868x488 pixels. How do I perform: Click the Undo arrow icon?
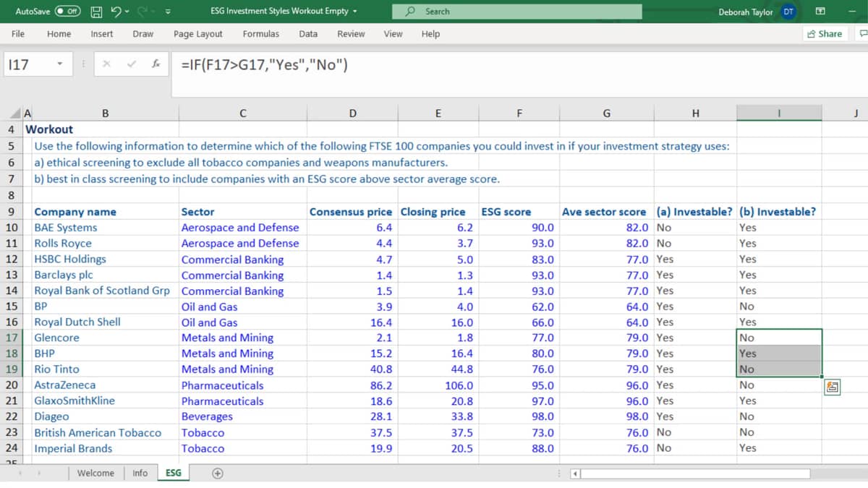pyautogui.click(x=115, y=12)
